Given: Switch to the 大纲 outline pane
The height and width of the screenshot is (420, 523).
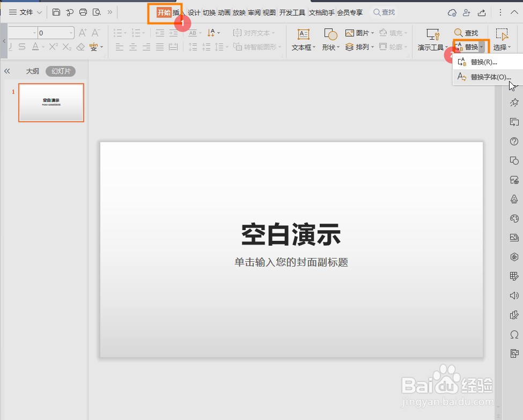Looking at the screenshot, I should pyautogui.click(x=32, y=71).
